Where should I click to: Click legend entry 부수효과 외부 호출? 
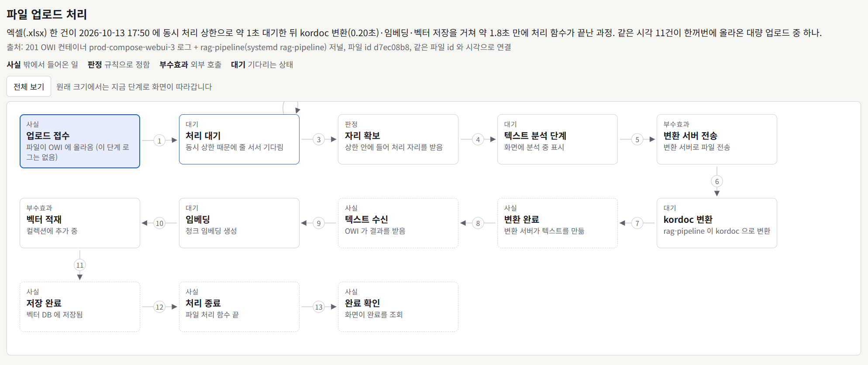pyautogui.click(x=190, y=65)
